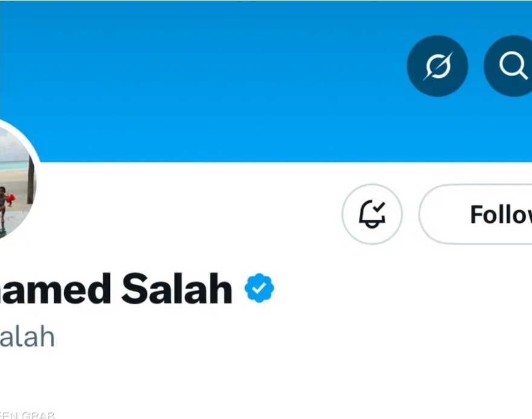Click the SCREEN GRAB watermark text
This screenshot has height=419, width=532.
coord(27,415)
